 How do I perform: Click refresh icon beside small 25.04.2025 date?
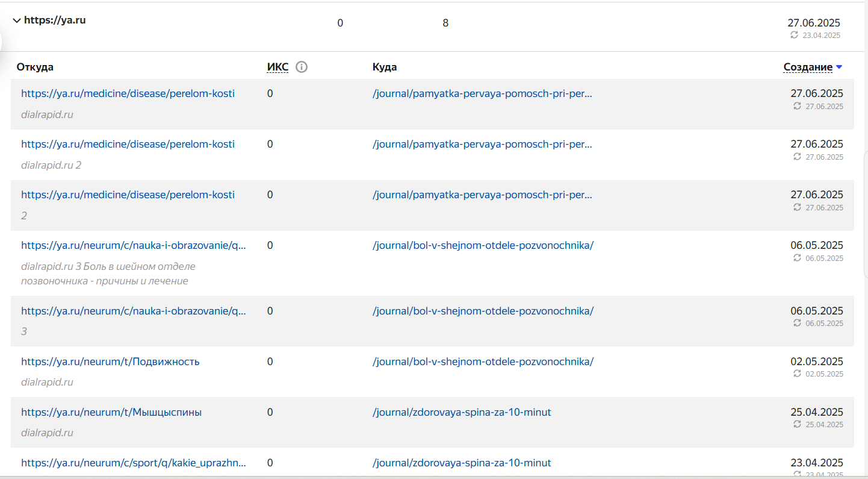[x=797, y=424]
